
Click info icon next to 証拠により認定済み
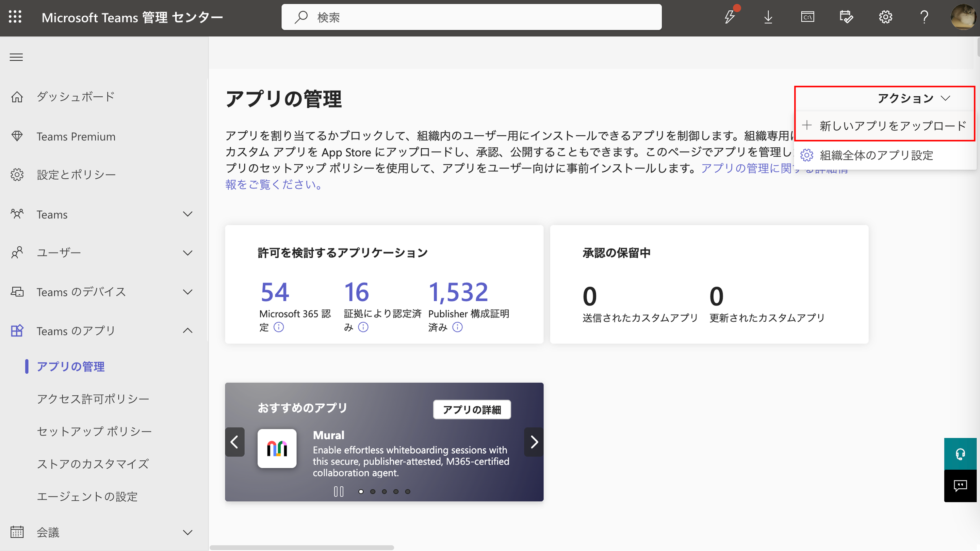click(x=363, y=327)
